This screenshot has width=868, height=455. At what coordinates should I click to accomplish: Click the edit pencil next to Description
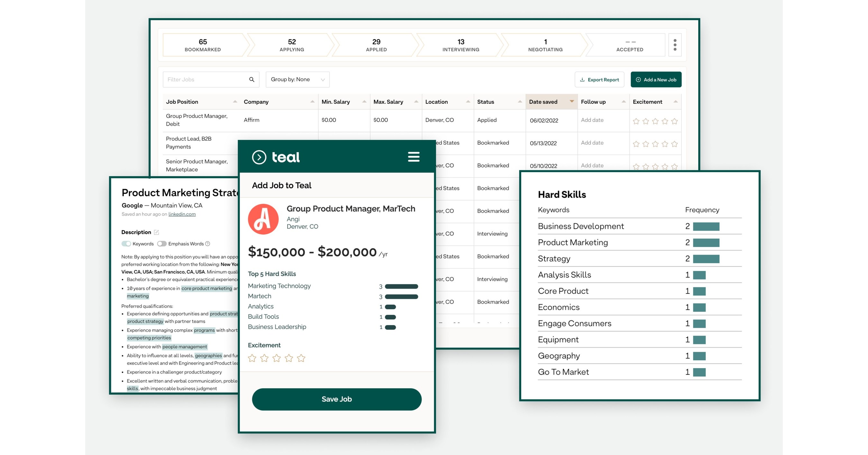click(156, 232)
